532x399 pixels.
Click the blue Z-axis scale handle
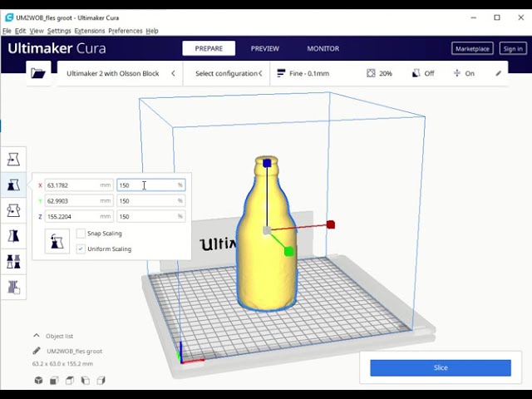point(267,163)
